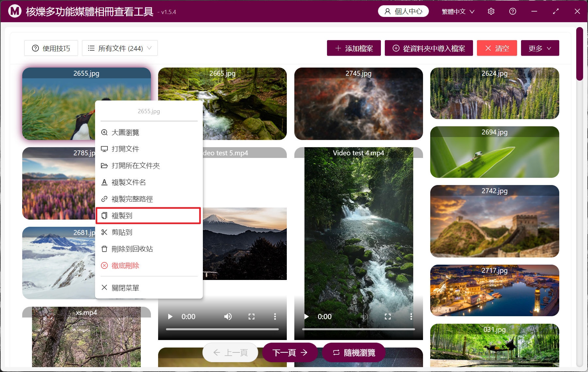Choose 打開文件 in context menu

coord(149,149)
